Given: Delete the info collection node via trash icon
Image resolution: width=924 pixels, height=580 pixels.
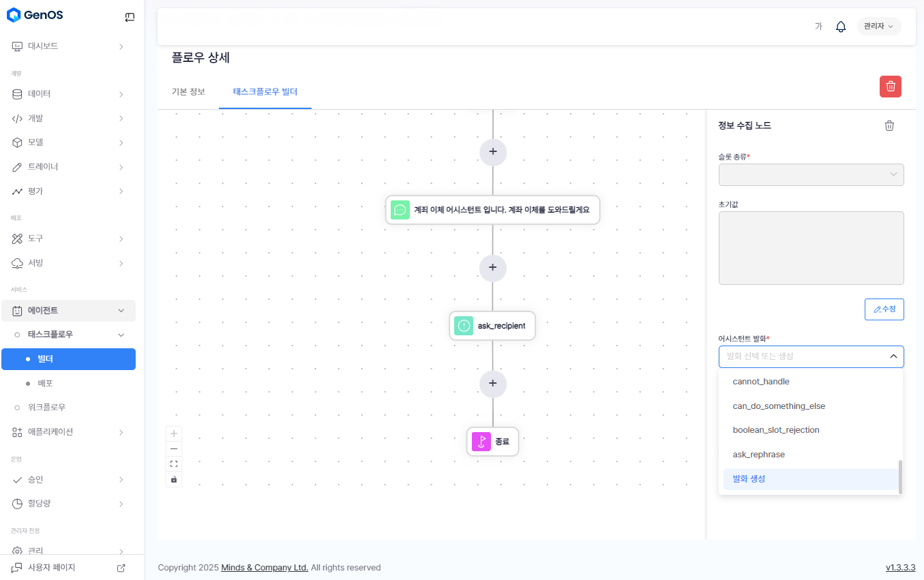Looking at the screenshot, I should [x=889, y=125].
